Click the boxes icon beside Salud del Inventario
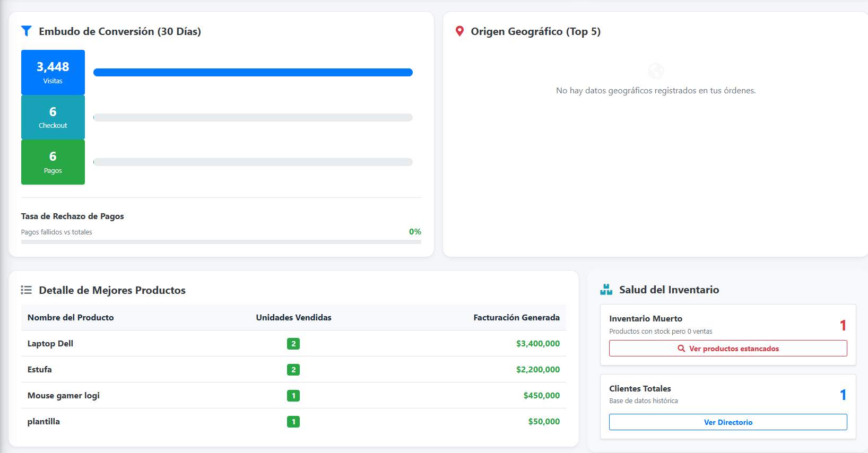 [x=606, y=290]
